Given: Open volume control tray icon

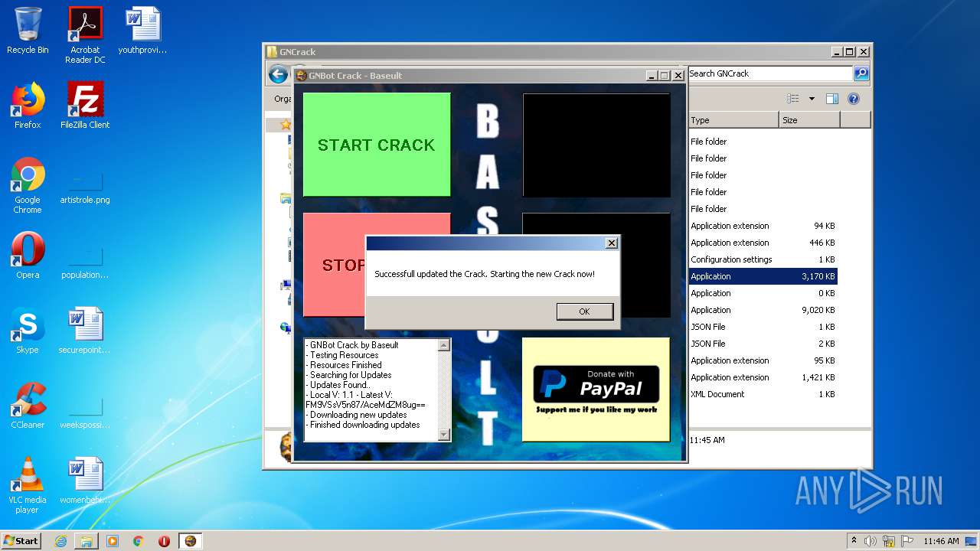Looking at the screenshot, I should [871, 541].
